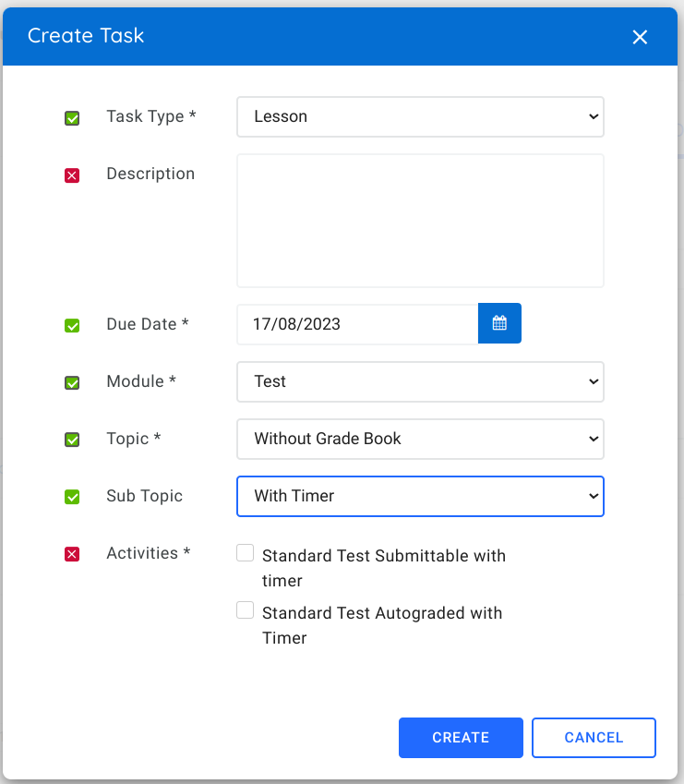Click the green check icon beside Sub Topic
This screenshot has width=684, height=784.
click(71, 497)
